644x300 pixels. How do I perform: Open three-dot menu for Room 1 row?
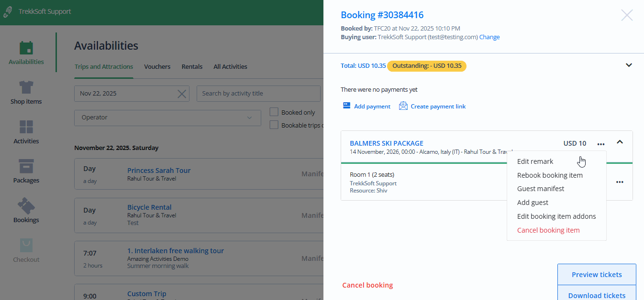[x=620, y=182]
